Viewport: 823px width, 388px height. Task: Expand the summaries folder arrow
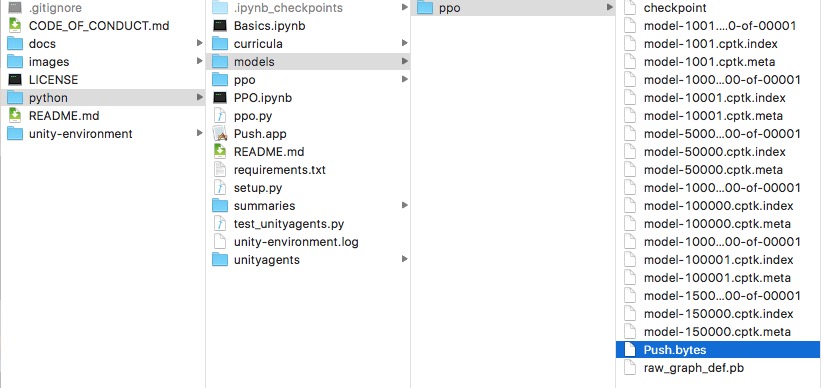[x=405, y=205]
